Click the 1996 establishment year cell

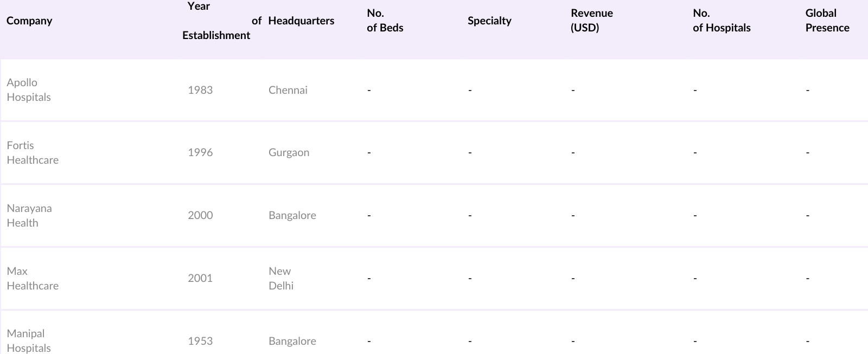200,153
